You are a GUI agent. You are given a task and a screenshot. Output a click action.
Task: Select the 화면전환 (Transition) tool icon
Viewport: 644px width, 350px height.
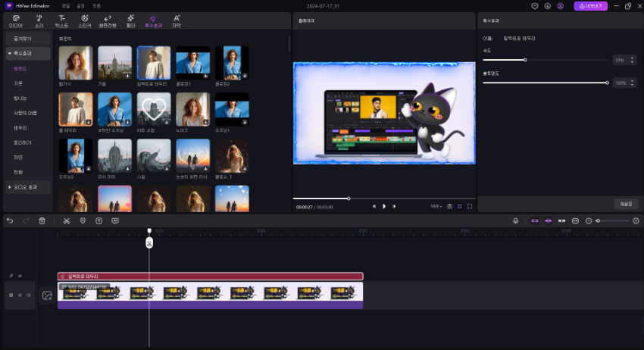tap(108, 20)
